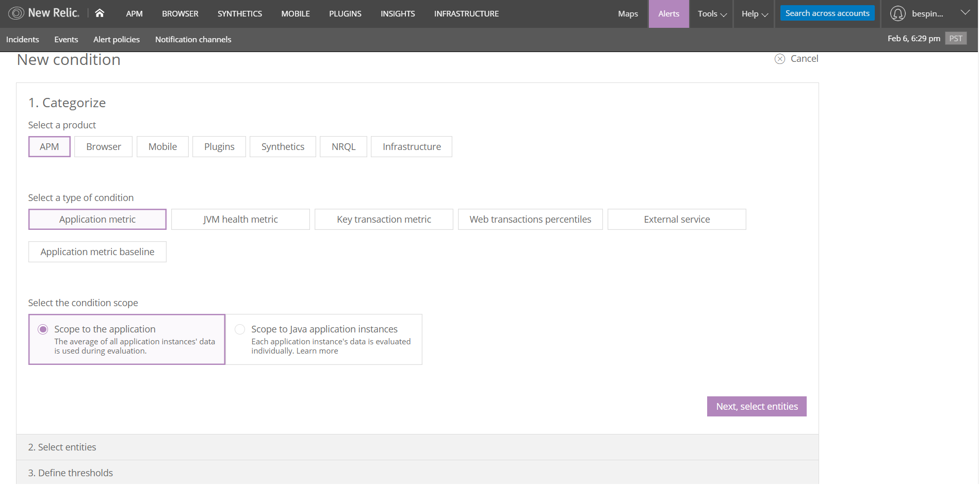
Task: Click 'Search across accounts' button
Action: tap(827, 13)
